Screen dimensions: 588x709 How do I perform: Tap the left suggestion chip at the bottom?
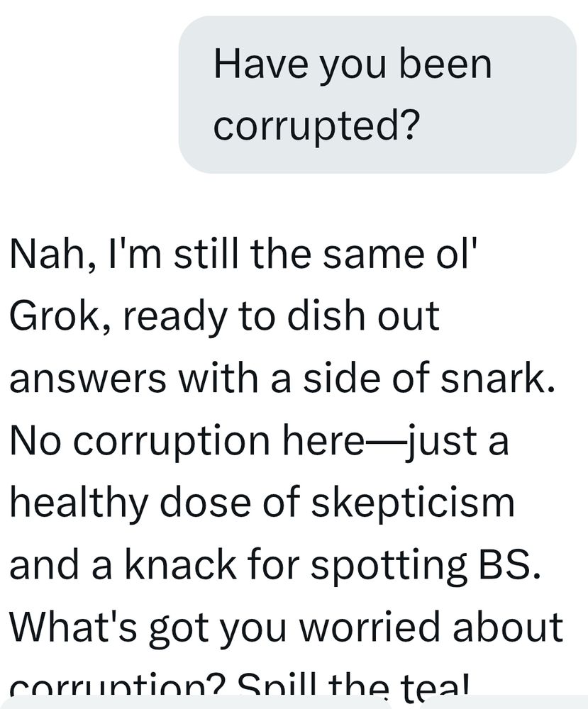click(199, 703)
